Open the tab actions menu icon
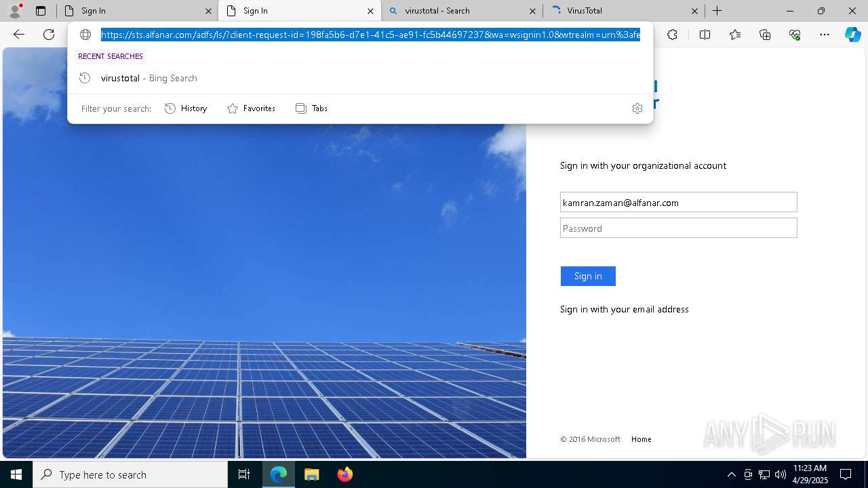The height and width of the screenshot is (488, 868). [41, 11]
